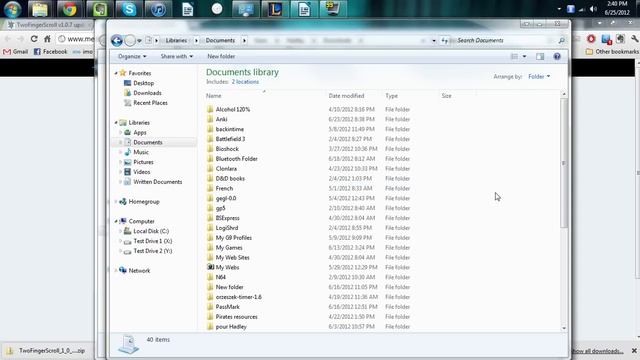Collapse the Computer group
This screenshot has height=360, width=640.
[116, 221]
